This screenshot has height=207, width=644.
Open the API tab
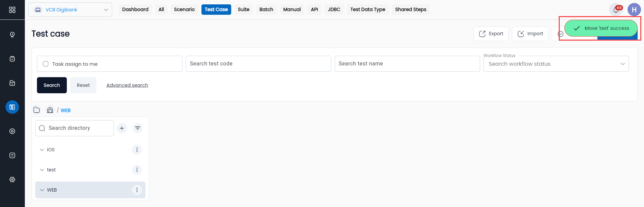(x=314, y=9)
